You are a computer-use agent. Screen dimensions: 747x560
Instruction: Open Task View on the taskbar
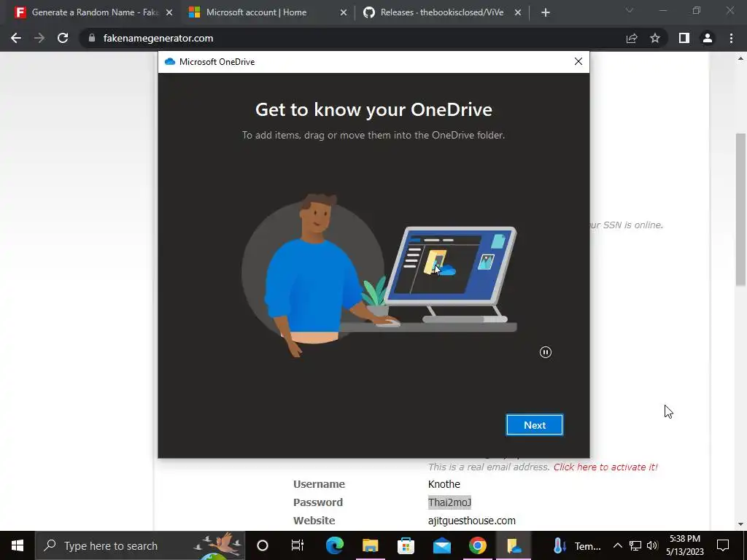click(x=298, y=545)
